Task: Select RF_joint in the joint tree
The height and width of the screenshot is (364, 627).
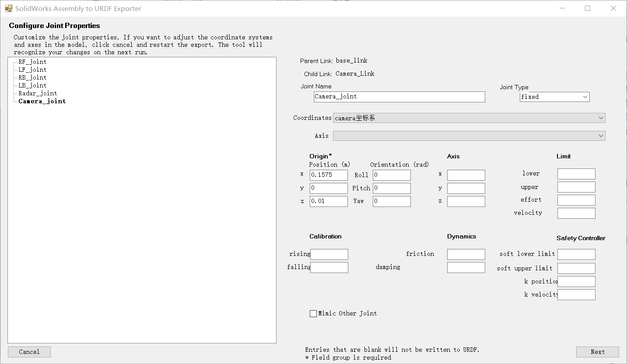Action: pyautogui.click(x=32, y=62)
